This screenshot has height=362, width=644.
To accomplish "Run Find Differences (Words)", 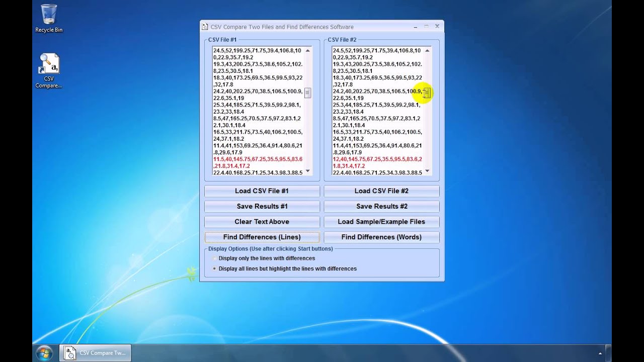I will tap(381, 237).
